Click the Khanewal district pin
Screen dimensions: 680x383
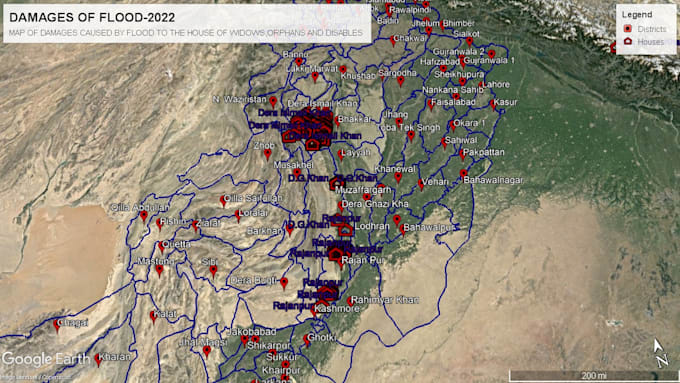pyautogui.click(x=398, y=177)
